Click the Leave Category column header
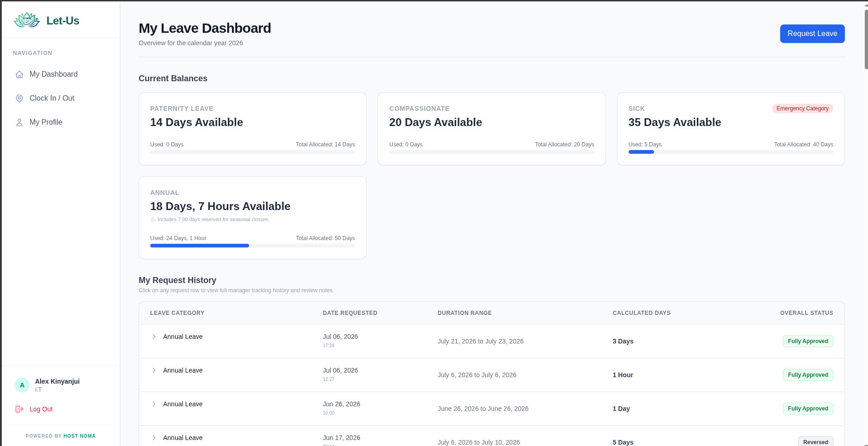 [177, 313]
